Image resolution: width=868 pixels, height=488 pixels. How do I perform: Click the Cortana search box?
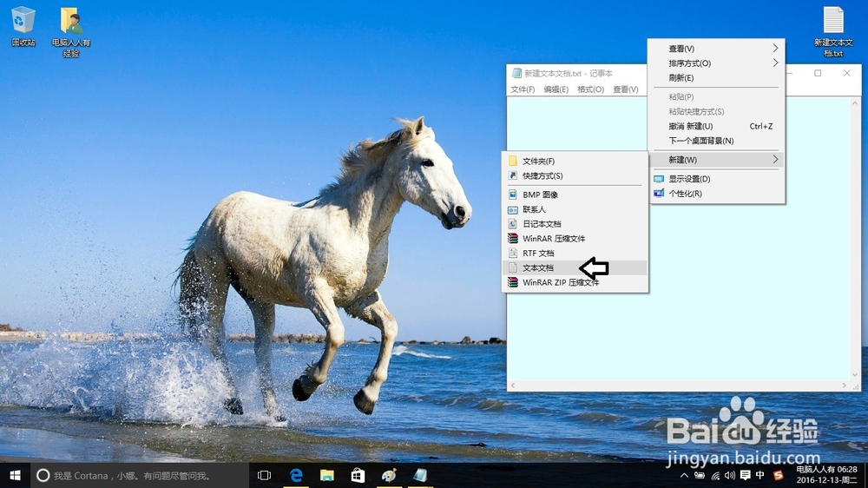pos(138,475)
